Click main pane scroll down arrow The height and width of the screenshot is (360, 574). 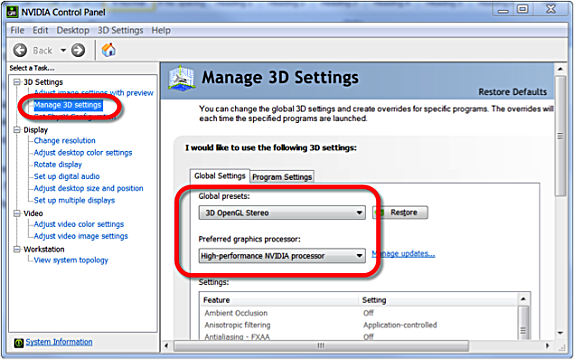tap(560, 333)
